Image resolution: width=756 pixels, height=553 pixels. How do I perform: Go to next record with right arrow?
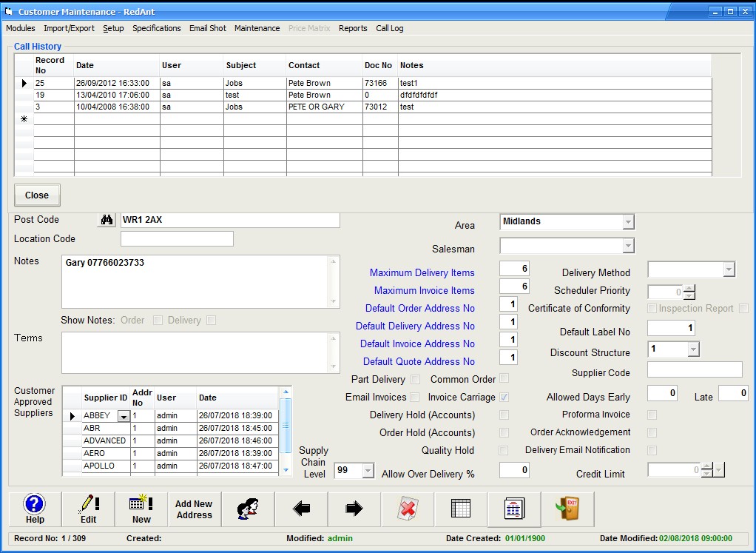tap(354, 509)
